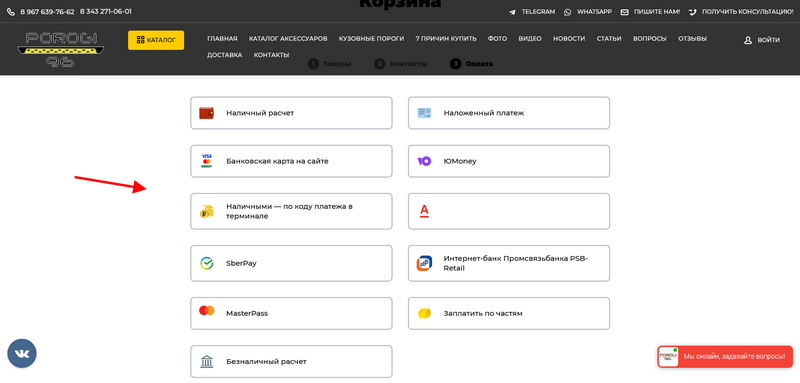Screen dimensions: 800x383
Task: Select Банковская карта на сайте
Action: (x=291, y=161)
